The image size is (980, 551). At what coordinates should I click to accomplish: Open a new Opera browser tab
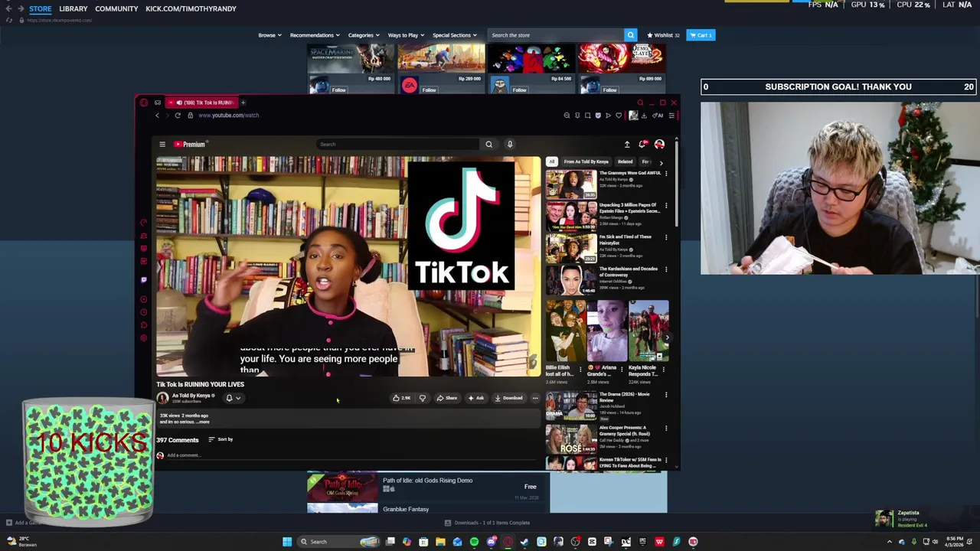tap(243, 103)
